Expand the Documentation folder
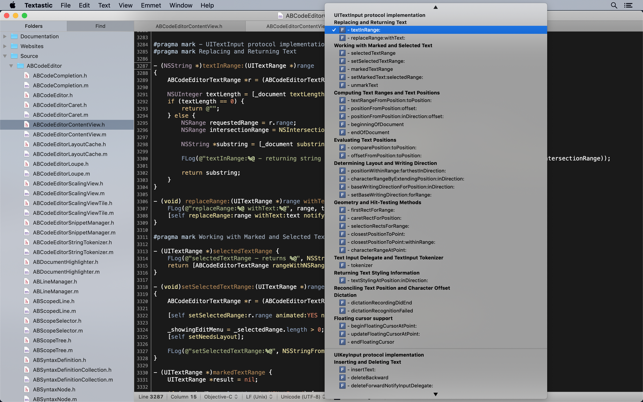 [x=5, y=36]
